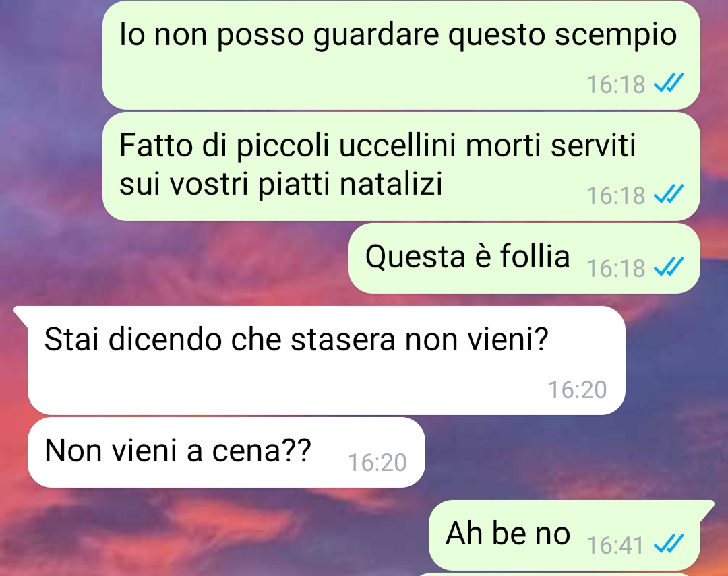Tap the read ticks on 'Ah be no'
Screen dimensions: 728x576
[x=669, y=544]
